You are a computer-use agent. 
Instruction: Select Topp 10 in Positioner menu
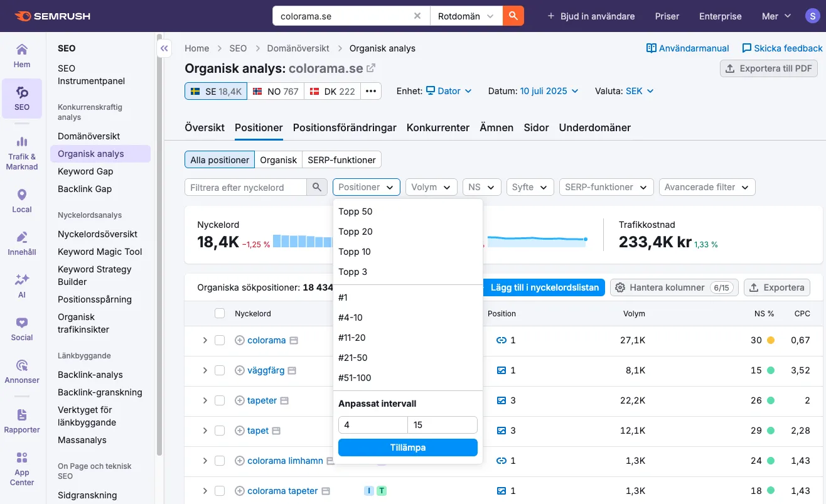coord(408,252)
